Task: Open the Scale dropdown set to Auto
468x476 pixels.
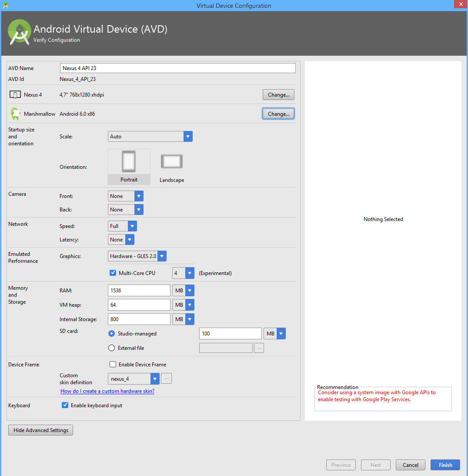Action: coord(150,137)
